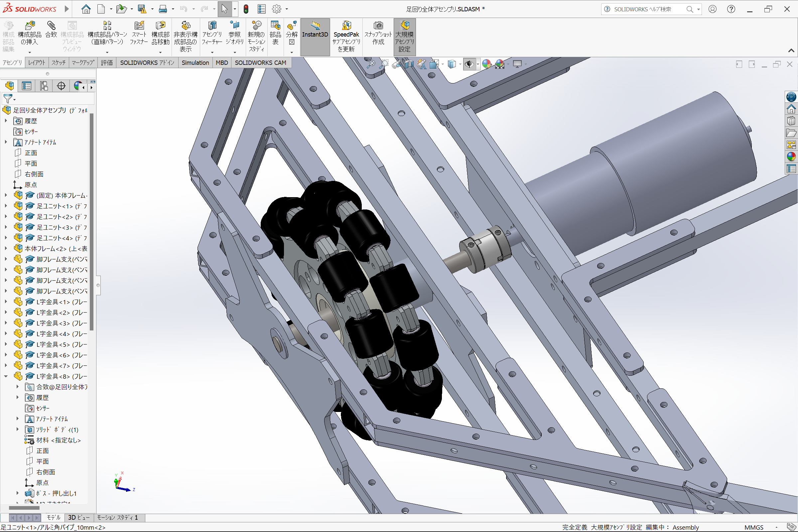Open the DimXpertManager crosshair tab icon

pyautogui.click(x=61, y=86)
